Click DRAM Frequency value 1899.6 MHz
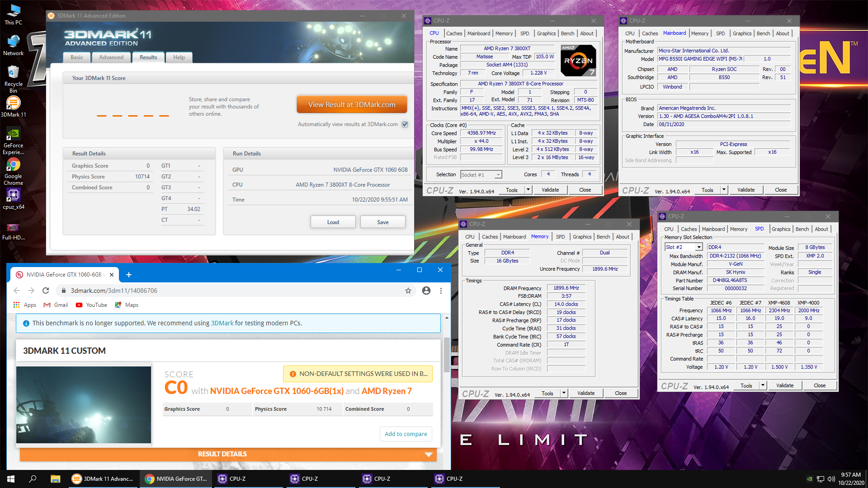 tap(566, 288)
